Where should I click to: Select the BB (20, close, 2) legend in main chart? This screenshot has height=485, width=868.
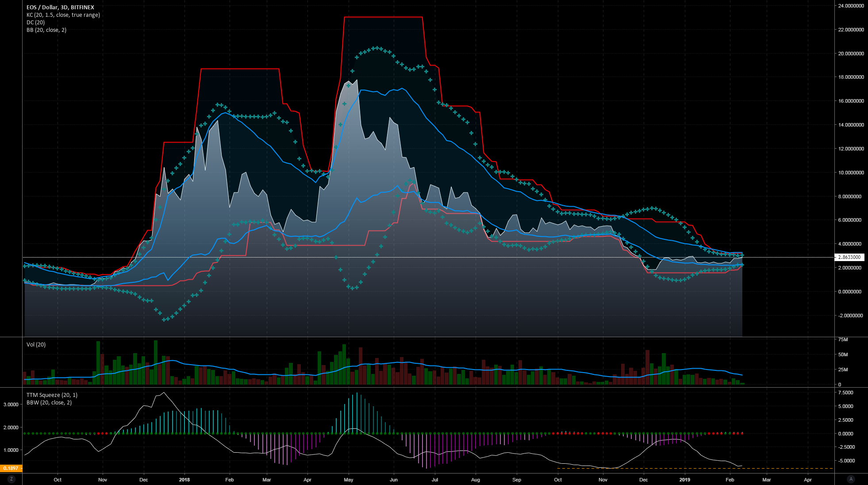[x=46, y=30]
